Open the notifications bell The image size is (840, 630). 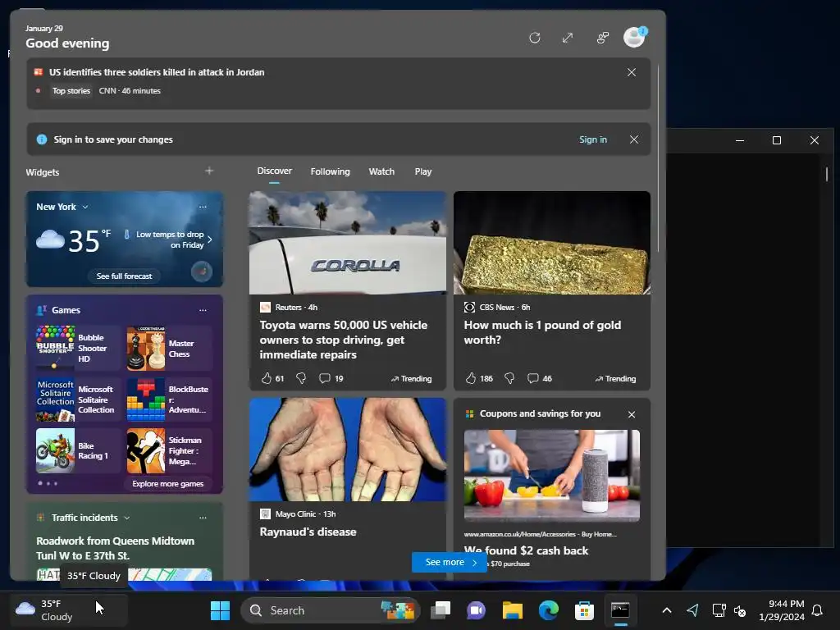(x=818, y=610)
